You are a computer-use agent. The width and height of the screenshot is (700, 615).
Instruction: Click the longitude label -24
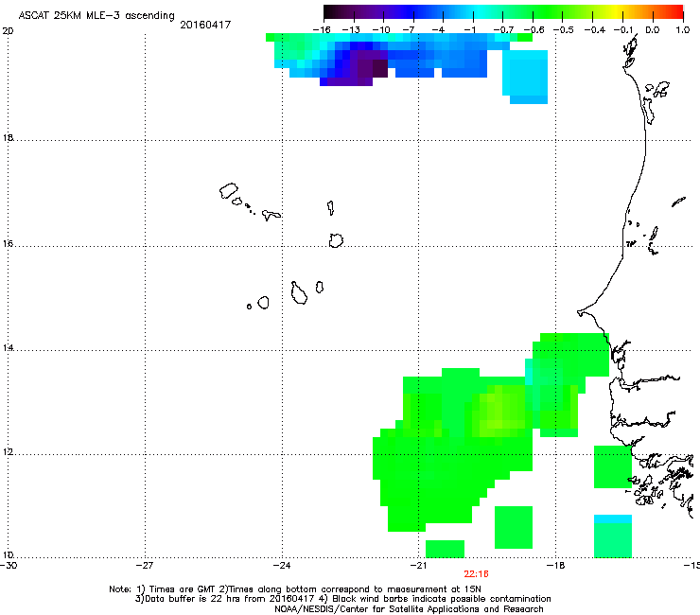[282, 566]
